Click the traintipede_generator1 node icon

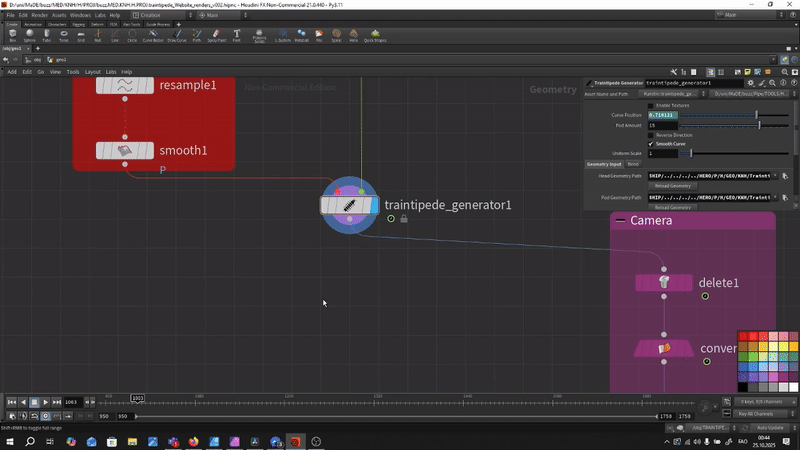coord(349,206)
